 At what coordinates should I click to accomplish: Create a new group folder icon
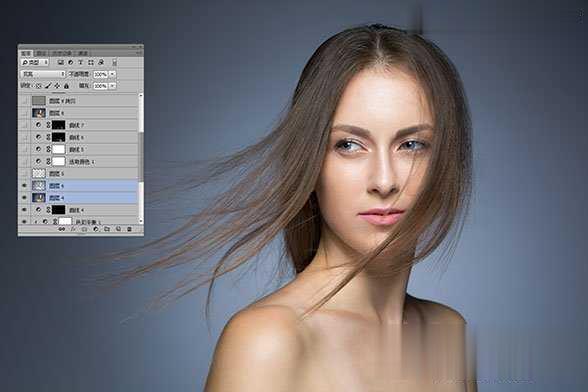tap(107, 229)
